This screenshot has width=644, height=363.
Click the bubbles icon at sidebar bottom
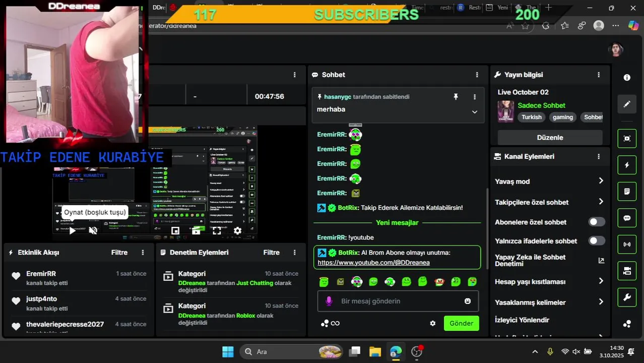coord(627,324)
